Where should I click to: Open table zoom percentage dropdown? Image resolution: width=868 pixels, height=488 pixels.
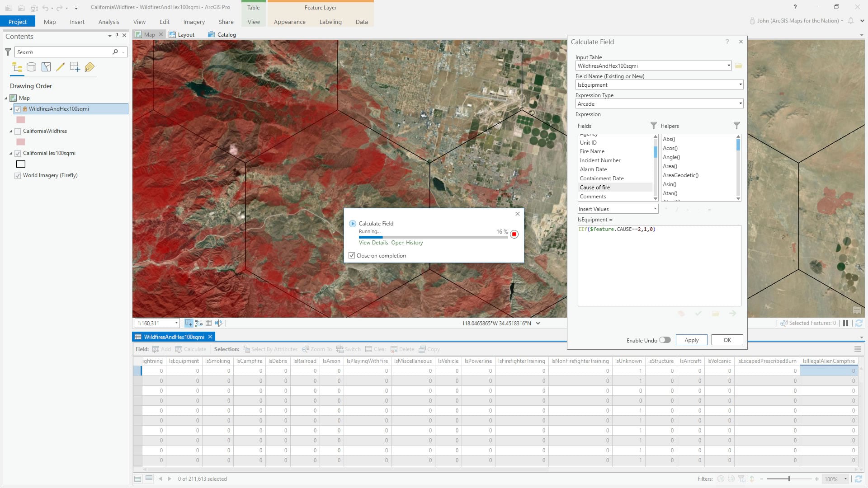tap(845, 479)
